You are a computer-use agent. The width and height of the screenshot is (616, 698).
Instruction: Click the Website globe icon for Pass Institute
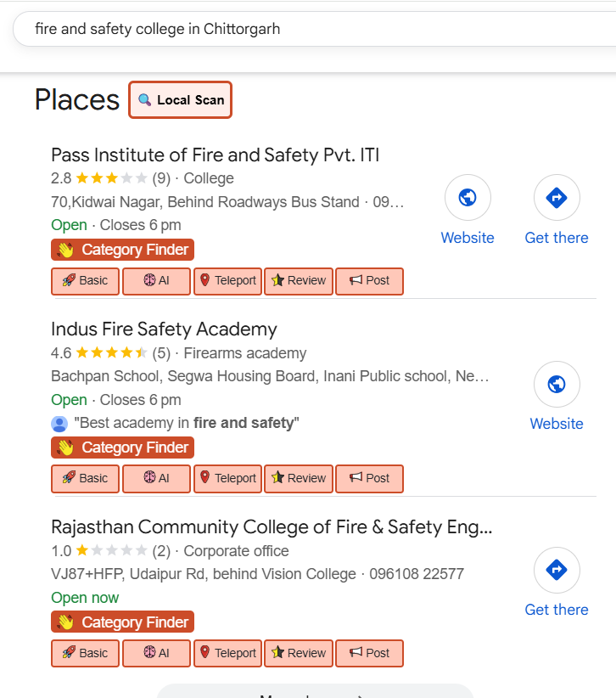tap(468, 198)
